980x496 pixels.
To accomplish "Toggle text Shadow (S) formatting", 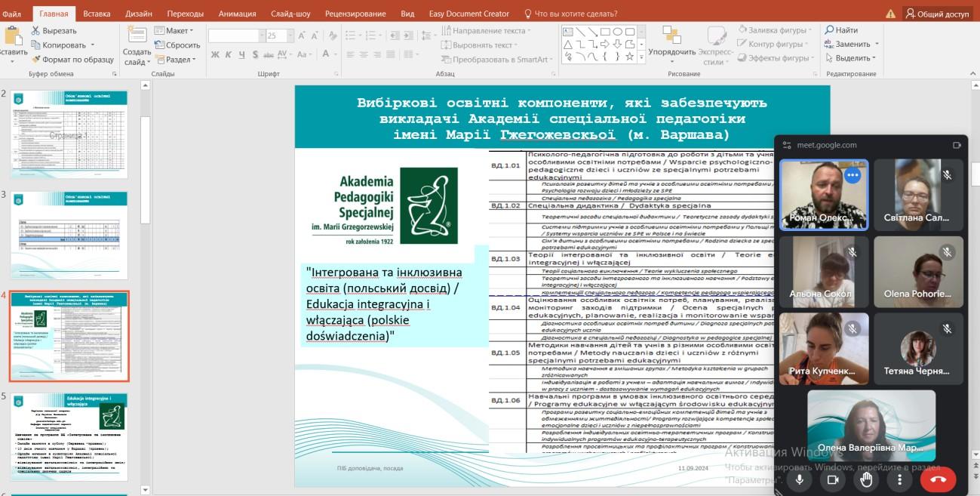I will (255, 54).
